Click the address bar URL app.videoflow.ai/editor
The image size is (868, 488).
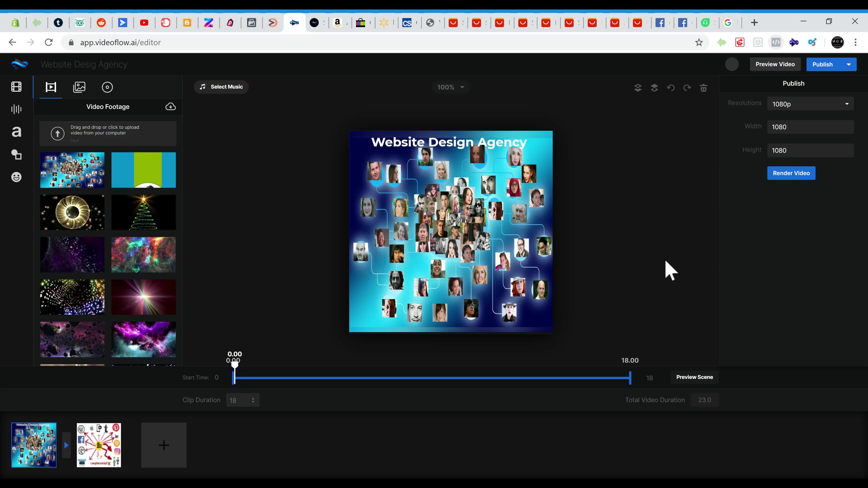point(120,42)
